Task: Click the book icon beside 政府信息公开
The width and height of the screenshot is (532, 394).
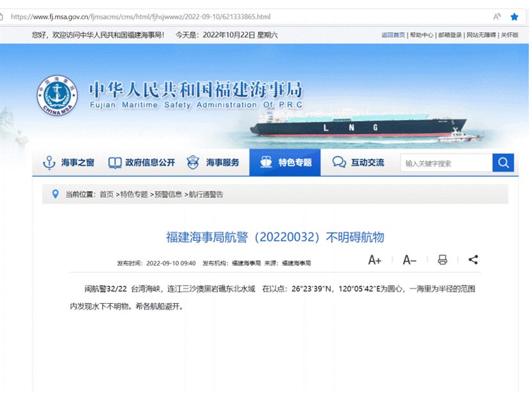Action: pos(115,163)
